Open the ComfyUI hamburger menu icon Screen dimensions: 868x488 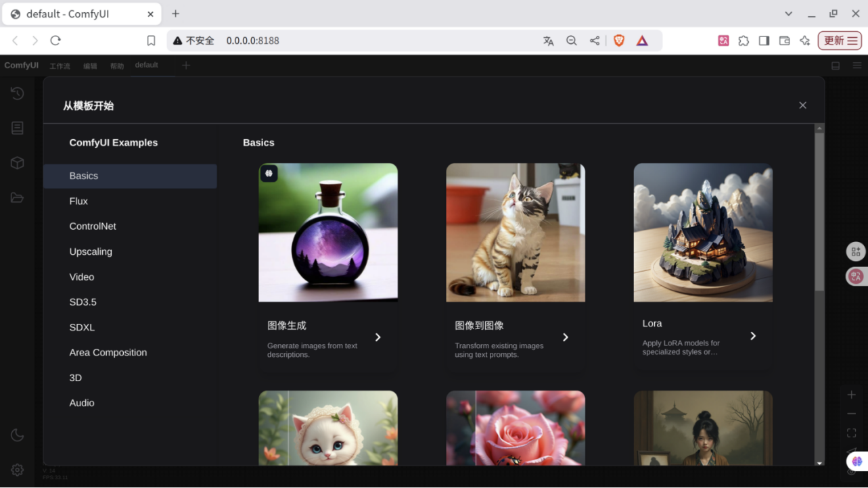(x=857, y=66)
